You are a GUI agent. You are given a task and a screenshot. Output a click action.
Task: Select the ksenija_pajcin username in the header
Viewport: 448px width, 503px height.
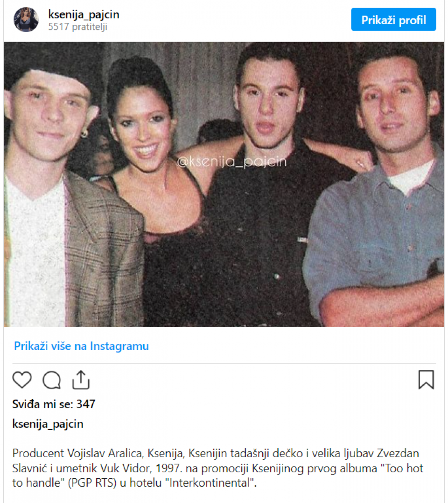point(84,14)
